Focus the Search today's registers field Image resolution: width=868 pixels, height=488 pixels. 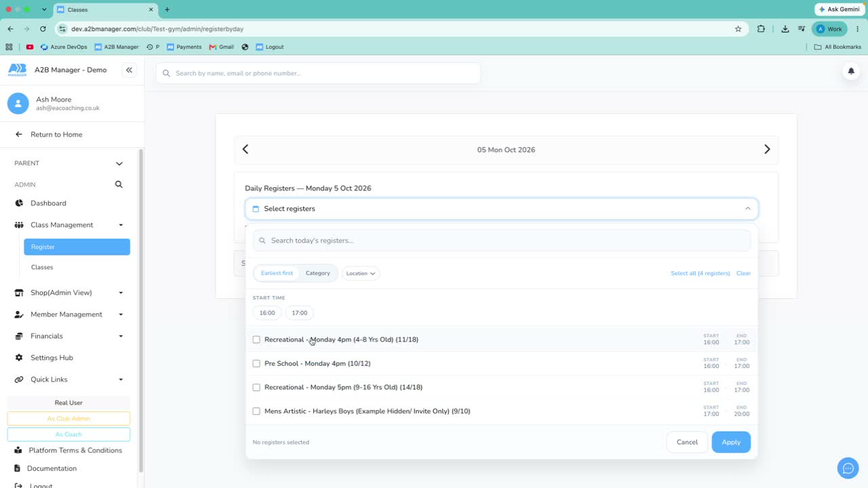(502, 241)
